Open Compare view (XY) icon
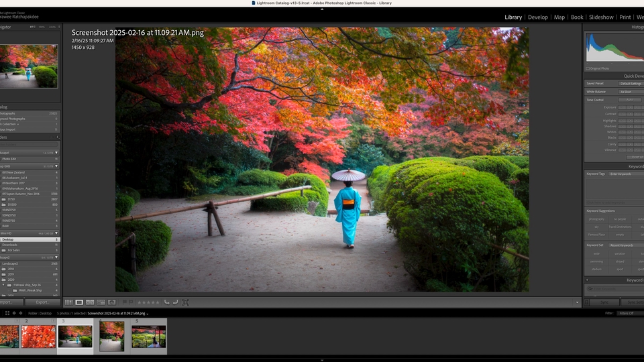644x362 pixels. pyautogui.click(x=90, y=302)
